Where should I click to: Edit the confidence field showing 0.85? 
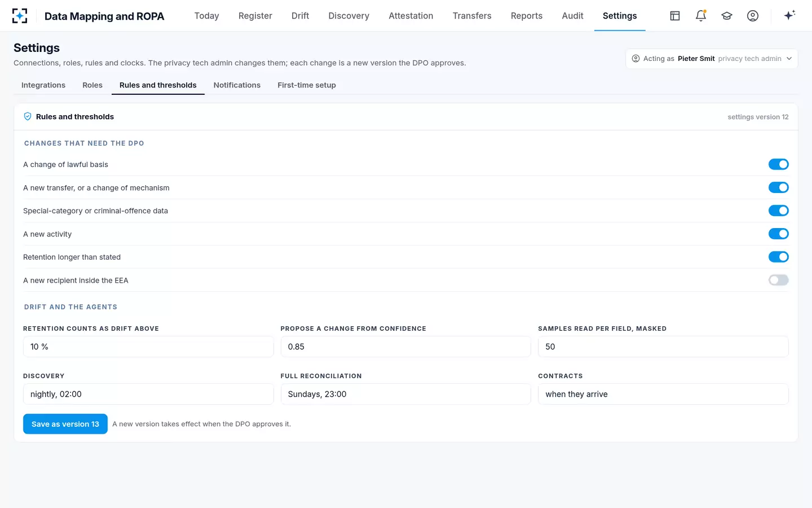(406, 347)
